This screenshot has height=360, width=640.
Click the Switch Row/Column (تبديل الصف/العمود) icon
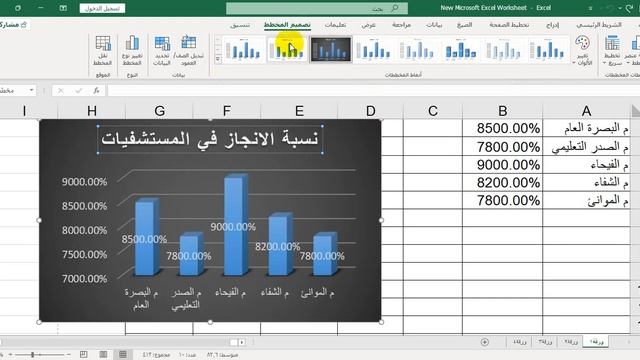click(x=188, y=42)
